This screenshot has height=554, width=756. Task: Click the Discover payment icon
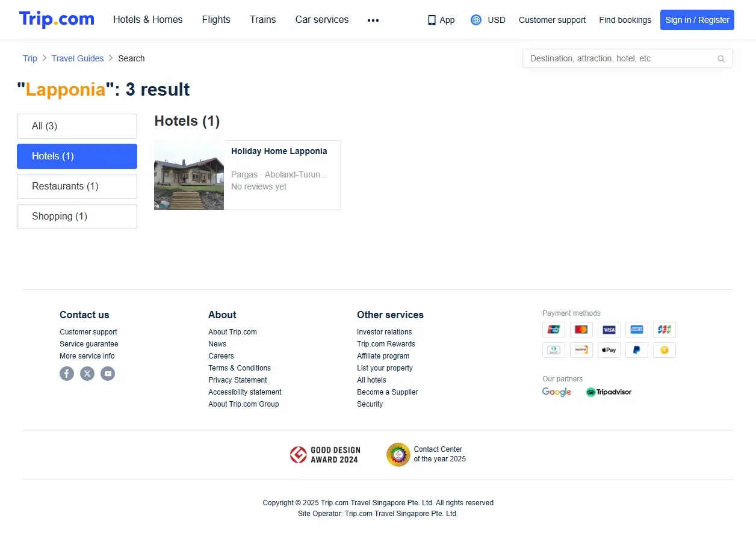pyautogui.click(x=581, y=350)
